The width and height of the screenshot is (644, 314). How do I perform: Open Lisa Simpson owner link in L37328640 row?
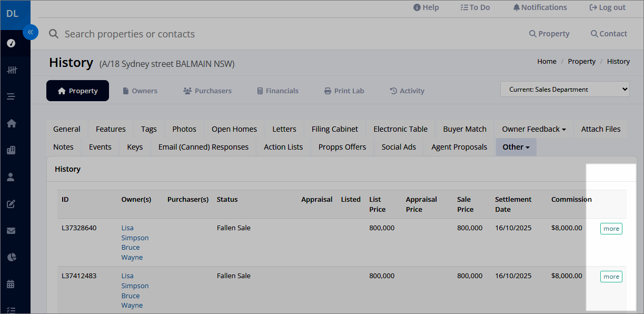point(135,233)
